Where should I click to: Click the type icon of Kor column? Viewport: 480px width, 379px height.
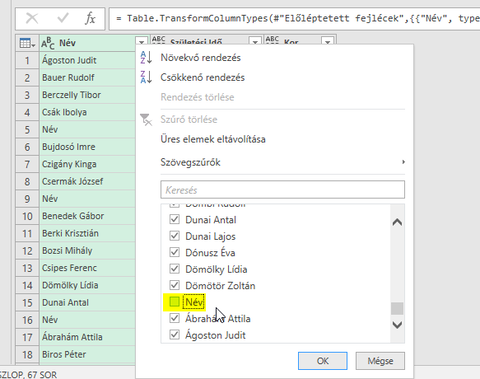coord(272,41)
